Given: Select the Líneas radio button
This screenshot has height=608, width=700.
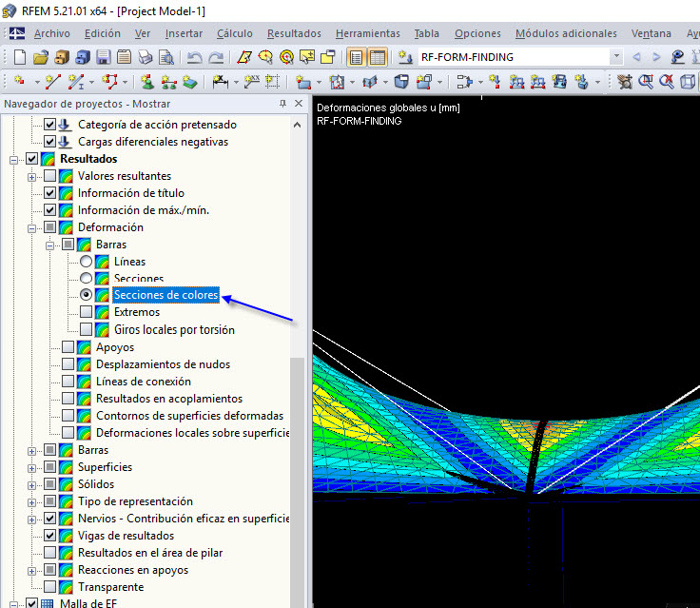Looking at the screenshot, I should pyautogui.click(x=87, y=262).
